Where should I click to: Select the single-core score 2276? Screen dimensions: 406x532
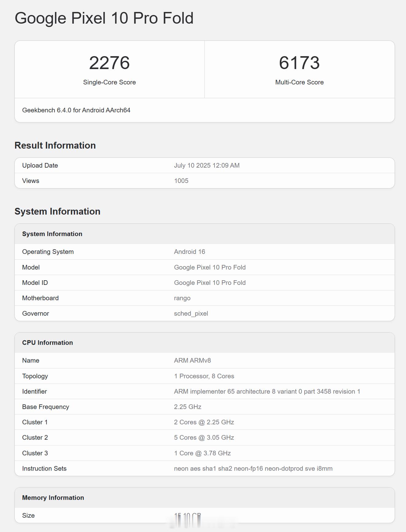[x=109, y=63]
